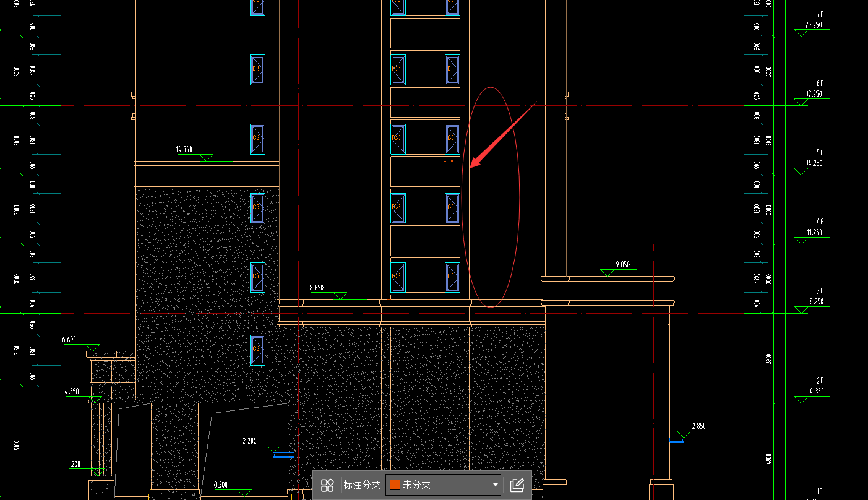Click the 3F floor label
This screenshot has width=868, height=500.
coord(820,291)
